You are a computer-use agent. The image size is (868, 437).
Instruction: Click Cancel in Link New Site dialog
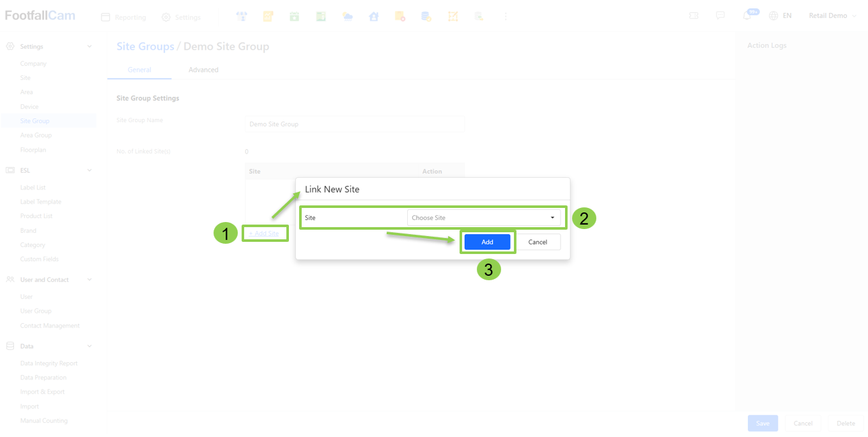(538, 242)
